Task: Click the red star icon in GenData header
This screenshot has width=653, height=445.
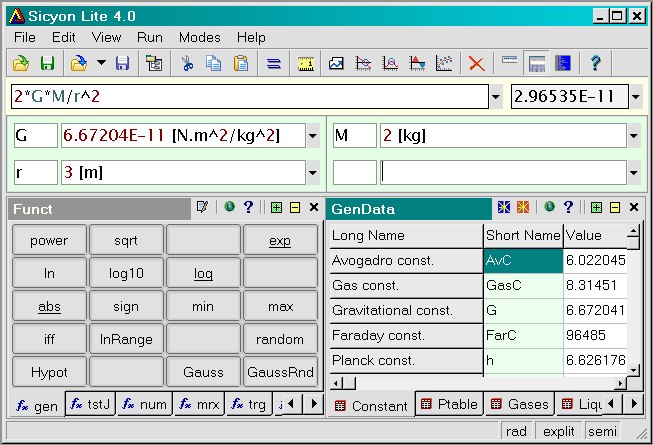Action: coord(523,206)
